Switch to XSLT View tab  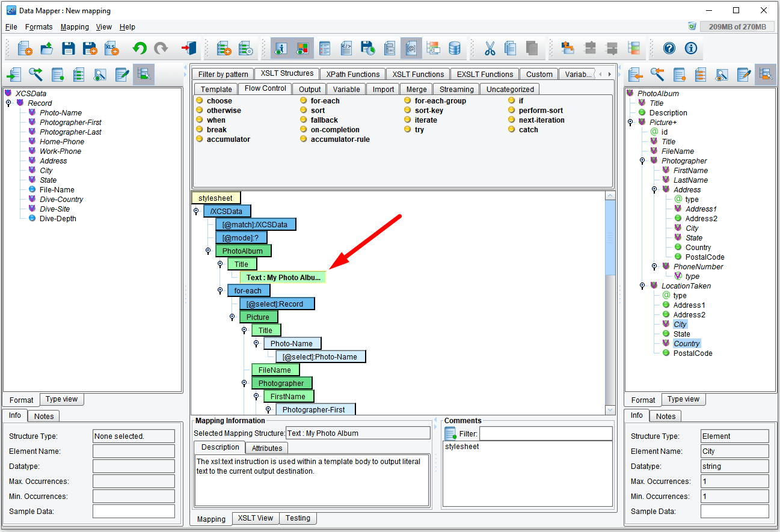255,518
